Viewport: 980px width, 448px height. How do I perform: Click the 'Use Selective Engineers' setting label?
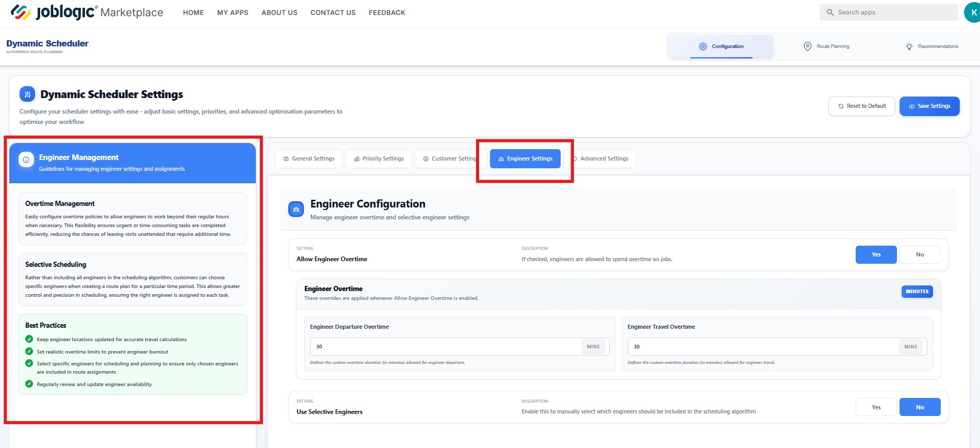(330, 412)
